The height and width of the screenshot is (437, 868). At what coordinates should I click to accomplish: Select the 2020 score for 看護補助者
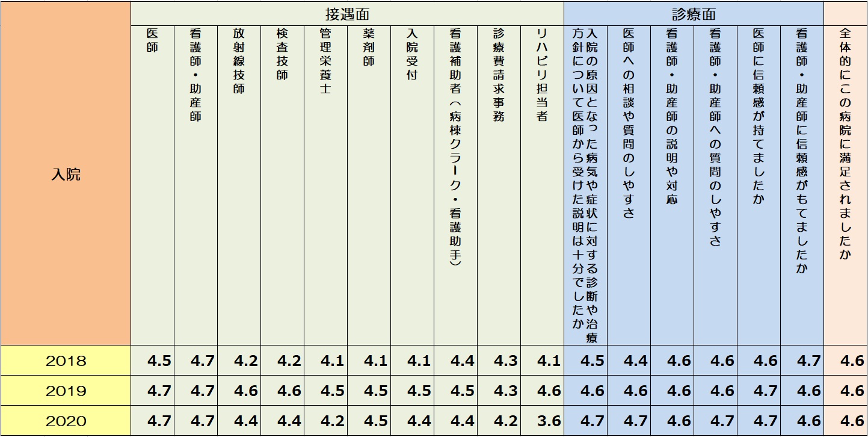click(456, 421)
